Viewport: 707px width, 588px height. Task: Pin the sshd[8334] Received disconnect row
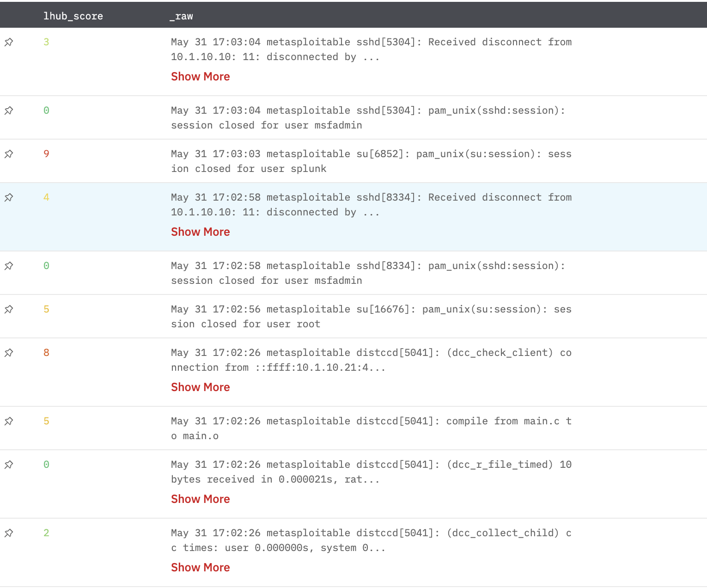pos(9,197)
